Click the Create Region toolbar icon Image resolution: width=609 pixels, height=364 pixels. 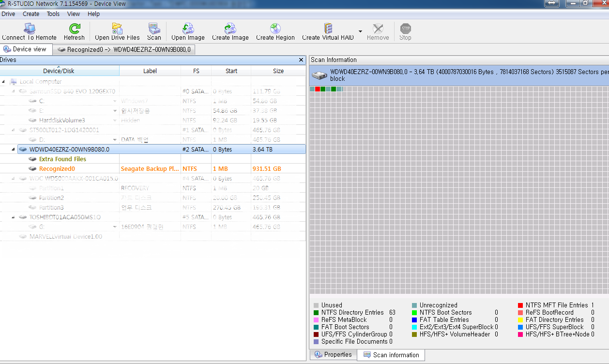[x=275, y=29]
